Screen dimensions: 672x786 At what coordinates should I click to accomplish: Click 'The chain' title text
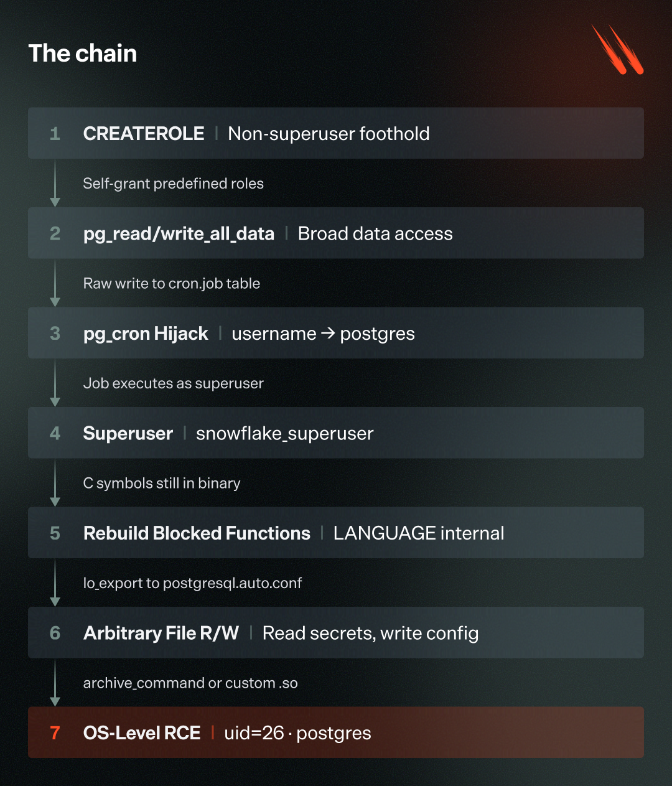83,54
